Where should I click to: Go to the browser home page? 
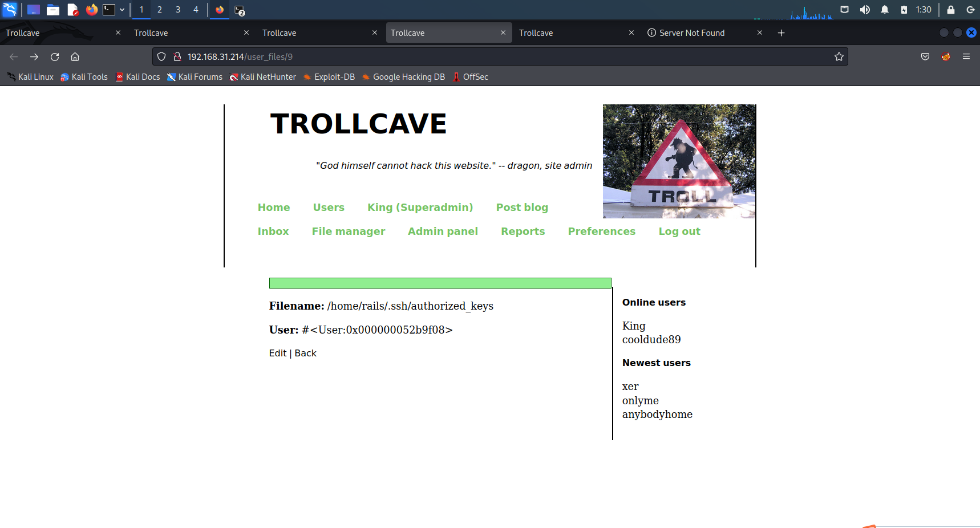(x=75, y=56)
